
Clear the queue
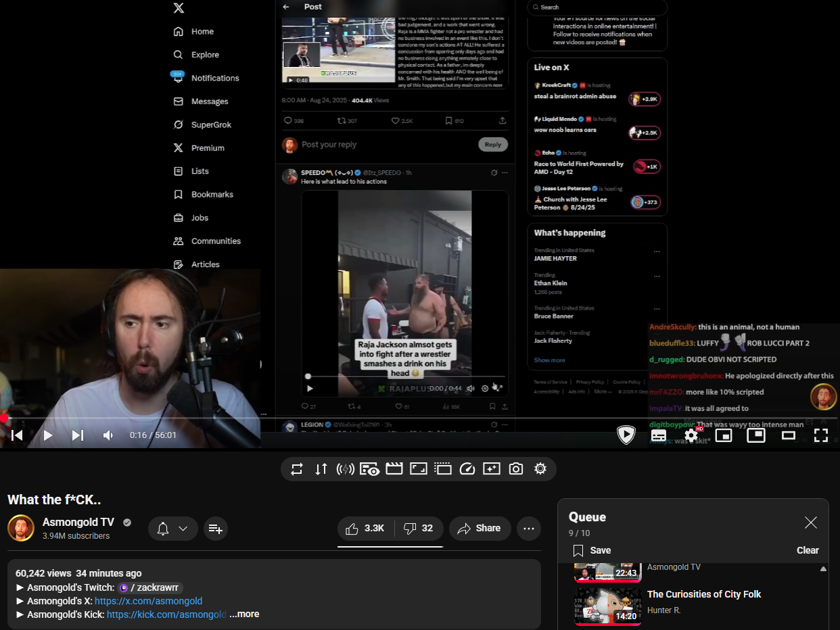(x=808, y=550)
